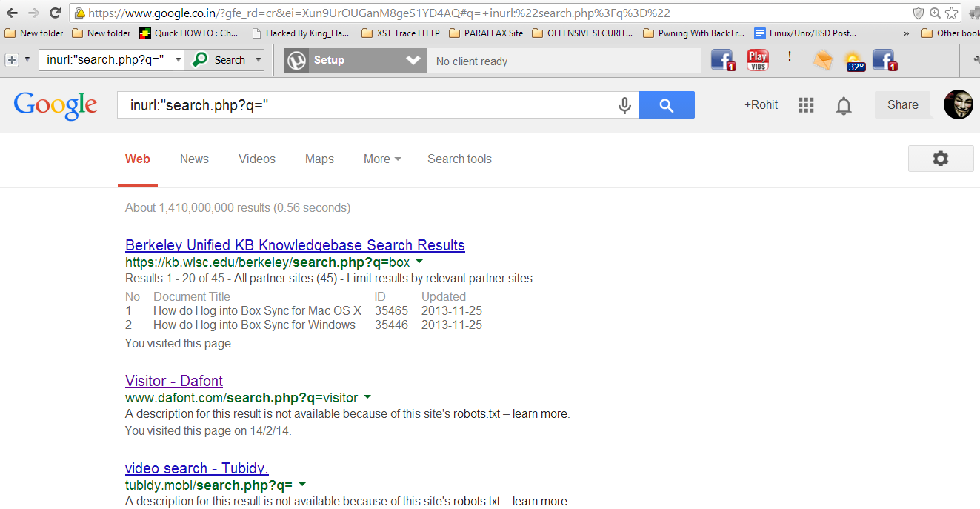Expand the toolbar search box history dropdown
Screen dimensions: 980x509
pyautogui.click(x=179, y=60)
